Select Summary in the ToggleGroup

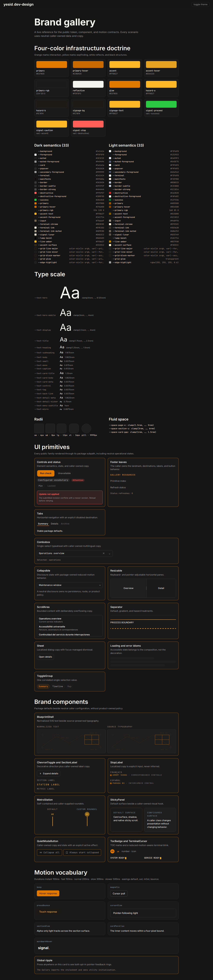click(43, 686)
